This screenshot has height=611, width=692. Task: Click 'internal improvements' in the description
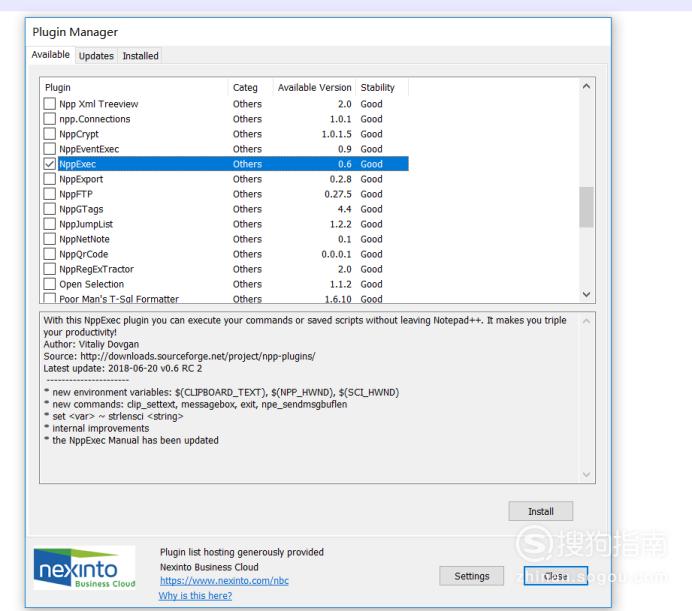[101, 428]
